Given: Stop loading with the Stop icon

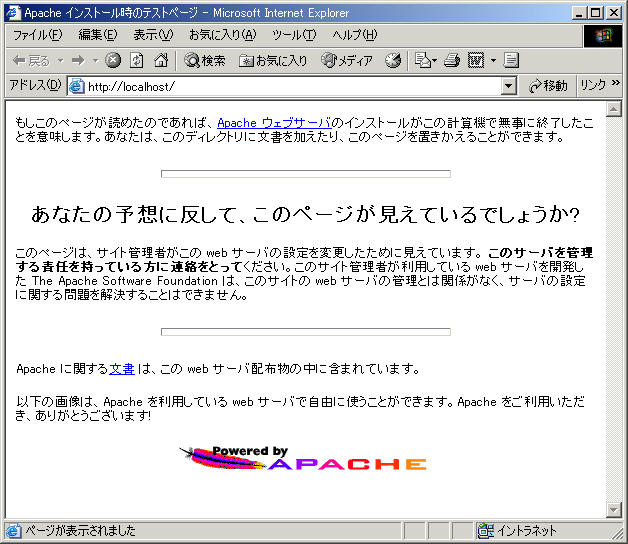Looking at the screenshot, I should point(113,60).
